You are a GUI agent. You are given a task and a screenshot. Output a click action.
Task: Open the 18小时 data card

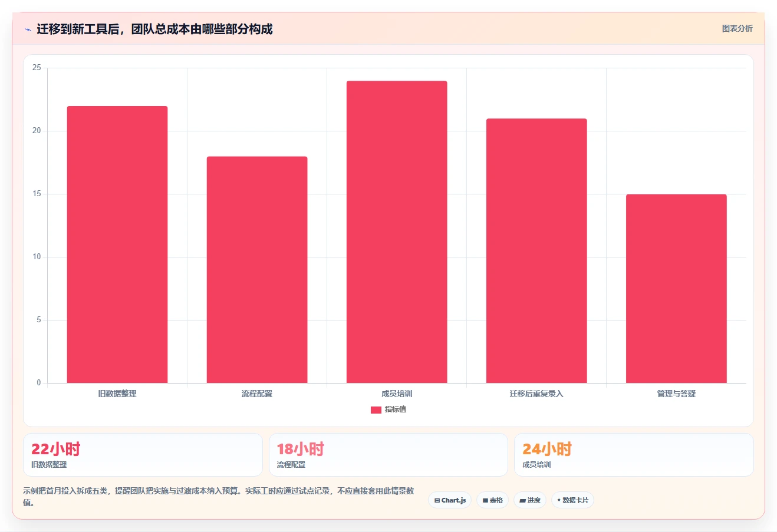(x=388, y=455)
